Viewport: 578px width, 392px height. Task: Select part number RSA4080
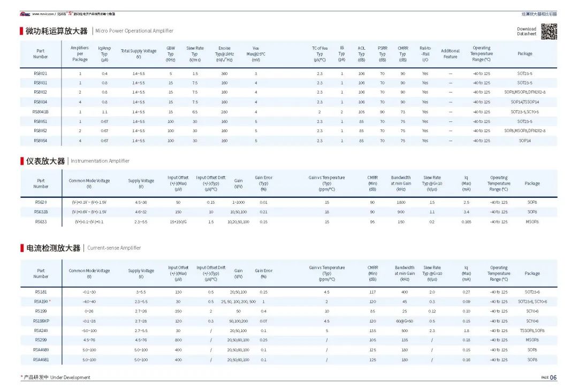pos(41,350)
